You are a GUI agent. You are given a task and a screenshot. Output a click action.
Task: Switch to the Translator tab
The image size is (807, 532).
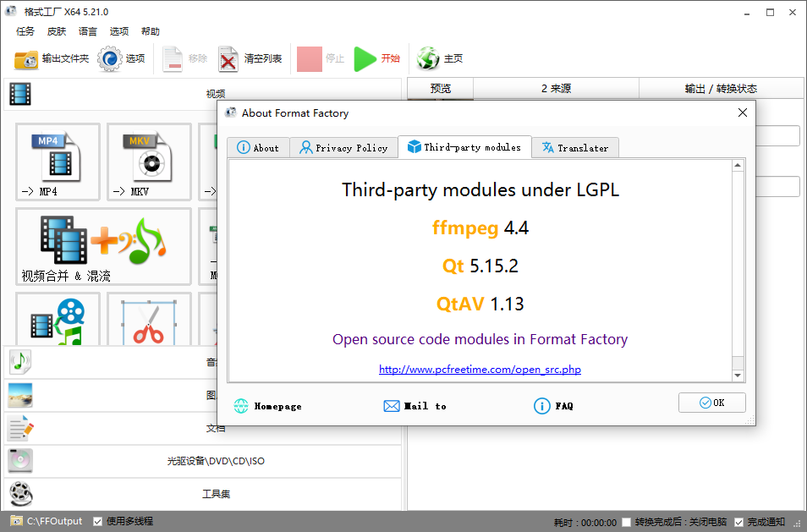pos(575,147)
